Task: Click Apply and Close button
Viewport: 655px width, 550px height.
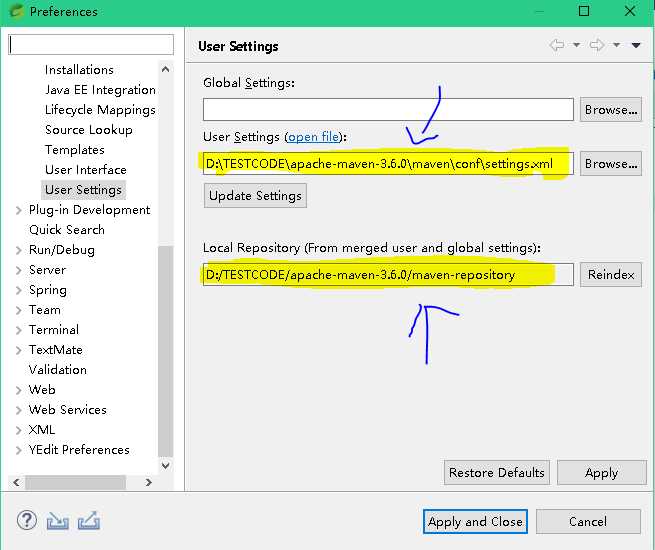Action: pyautogui.click(x=475, y=522)
